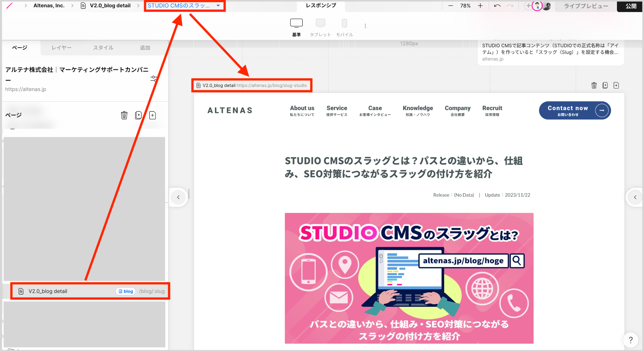Open ライブプレビュー
Image resolution: width=644 pixels, height=352 pixels.
tap(586, 6)
